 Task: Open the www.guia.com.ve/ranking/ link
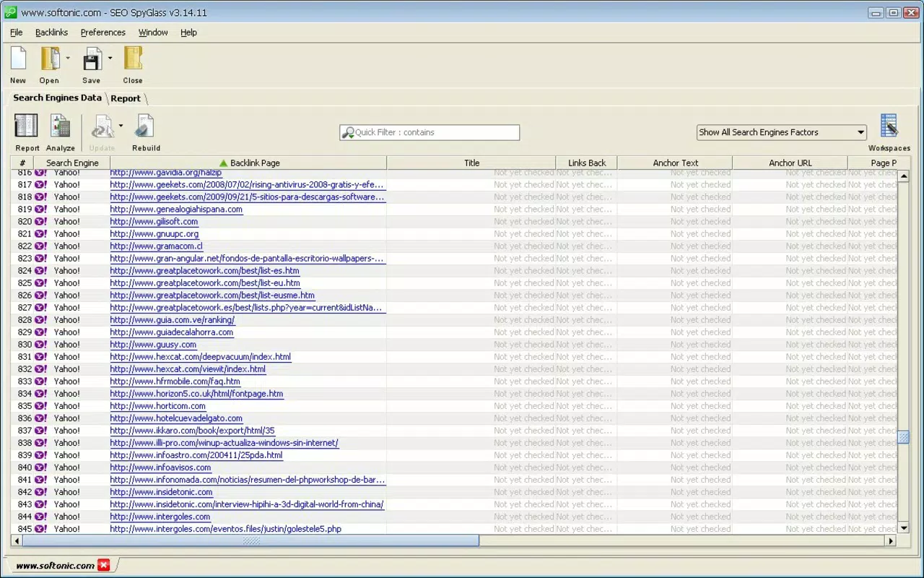point(172,319)
